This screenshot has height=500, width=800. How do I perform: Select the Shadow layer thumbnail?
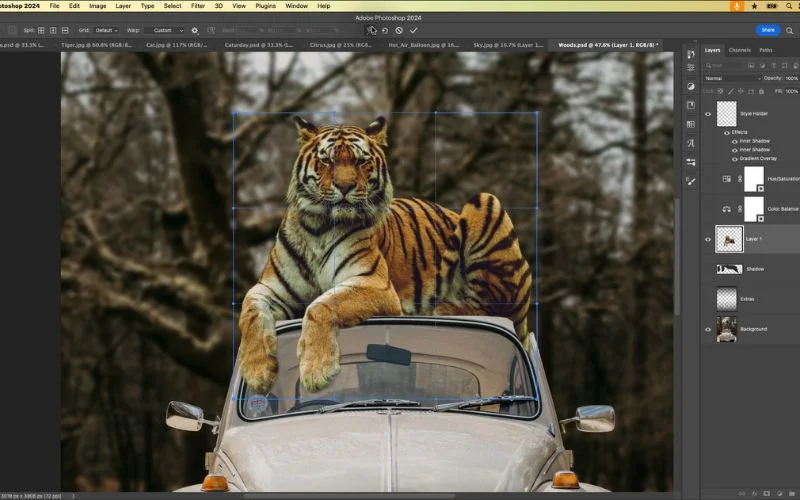coord(729,269)
